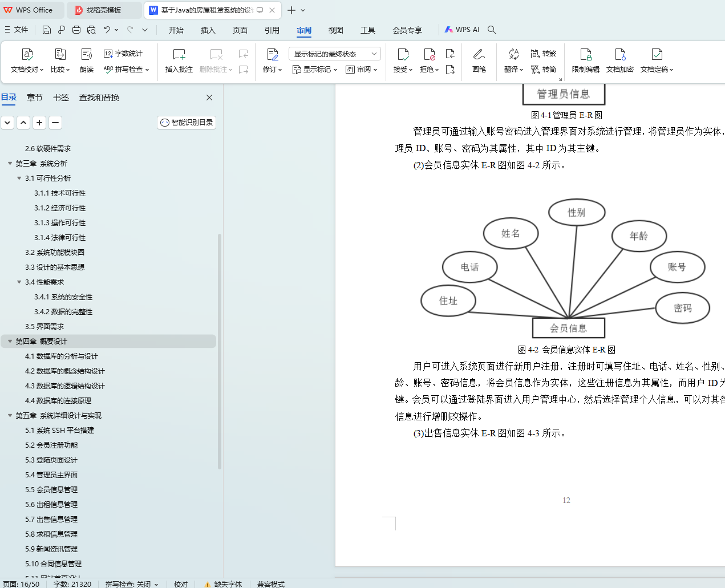Switch to the 引用 ribbon tab

(272, 30)
